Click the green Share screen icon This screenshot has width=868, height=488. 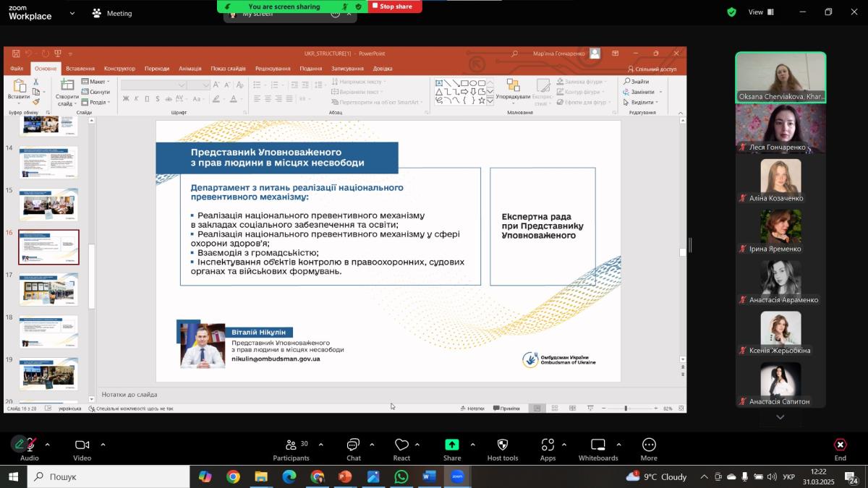(452, 445)
